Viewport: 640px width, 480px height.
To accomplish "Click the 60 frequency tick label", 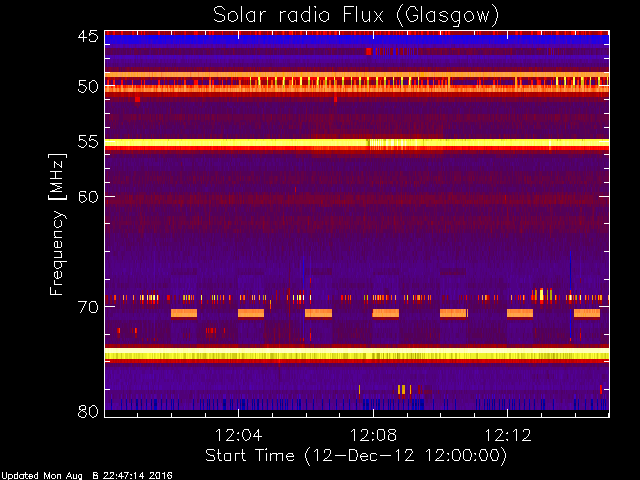I will tap(88, 197).
